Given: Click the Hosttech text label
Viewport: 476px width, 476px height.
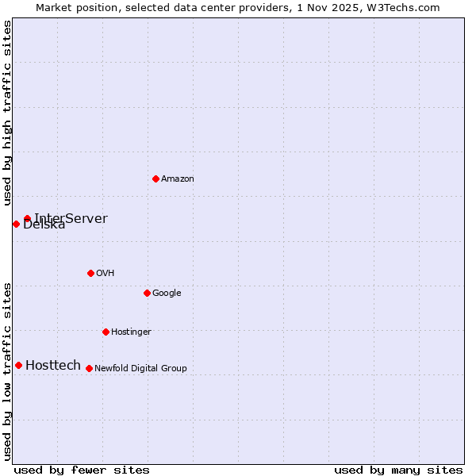Looking at the screenshot, I should tap(53, 365).
